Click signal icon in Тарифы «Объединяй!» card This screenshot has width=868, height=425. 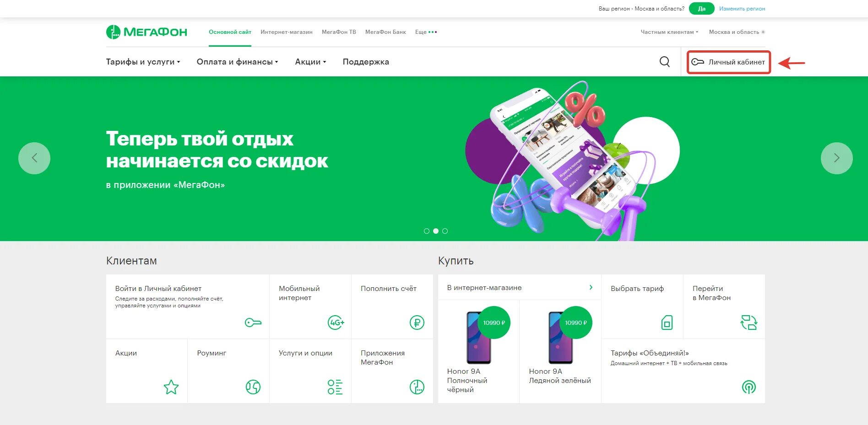(x=749, y=387)
